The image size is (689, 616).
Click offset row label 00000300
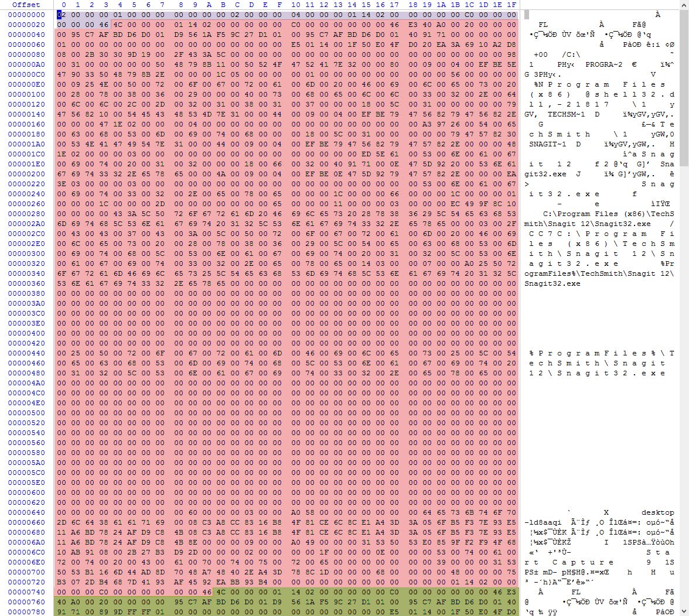pyautogui.click(x=26, y=254)
